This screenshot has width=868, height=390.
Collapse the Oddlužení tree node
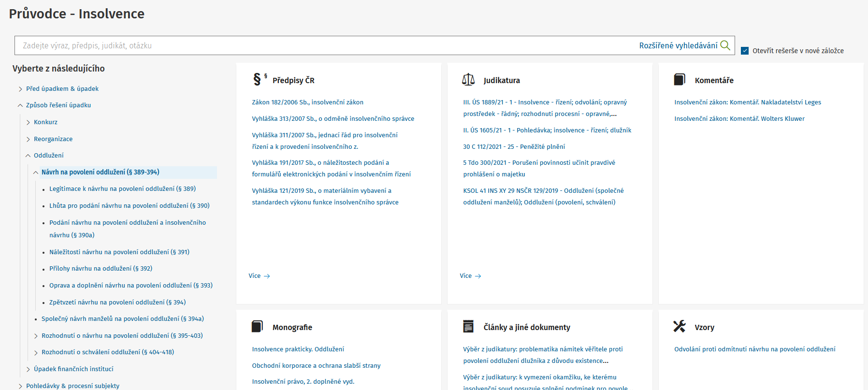click(x=28, y=156)
